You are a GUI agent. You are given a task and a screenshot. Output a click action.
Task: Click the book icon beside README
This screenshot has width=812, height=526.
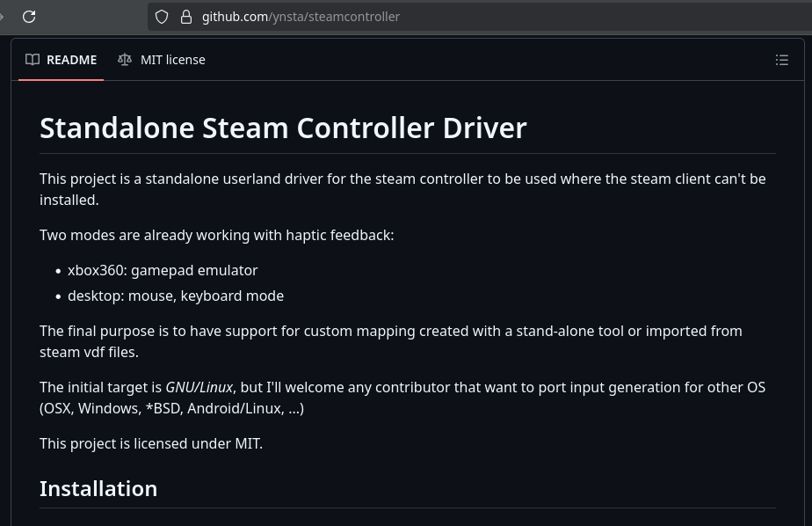coord(33,60)
